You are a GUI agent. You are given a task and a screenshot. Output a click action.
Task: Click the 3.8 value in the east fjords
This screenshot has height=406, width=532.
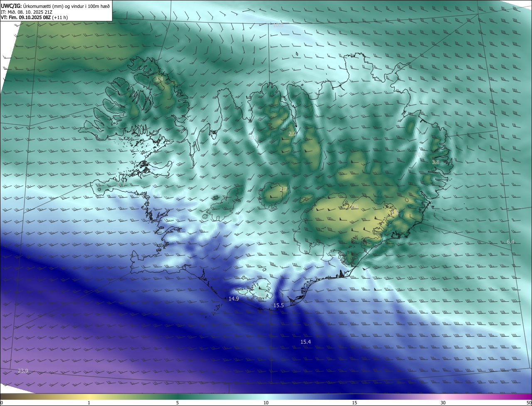coord(436,162)
